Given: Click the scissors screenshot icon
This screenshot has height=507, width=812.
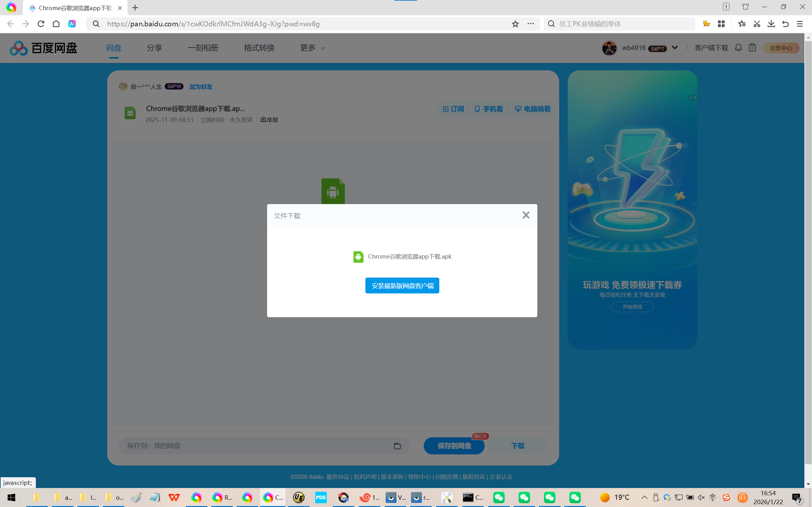Looking at the screenshot, I should coord(756,24).
